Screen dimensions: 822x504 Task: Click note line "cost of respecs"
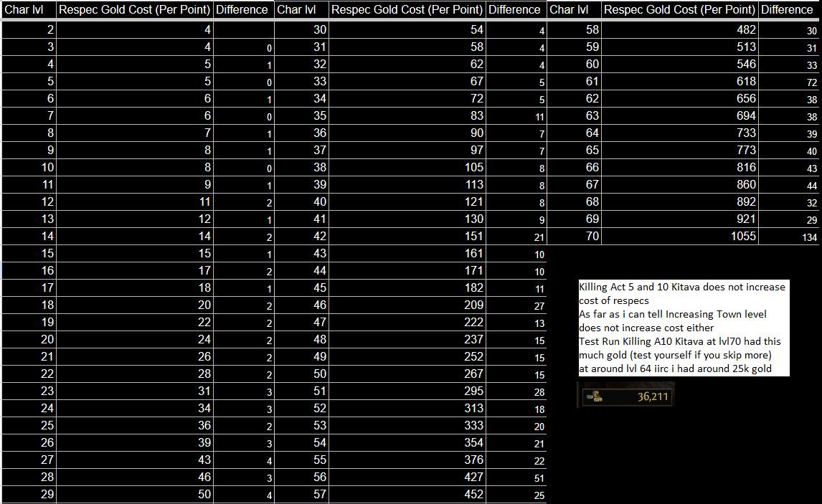click(614, 300)
